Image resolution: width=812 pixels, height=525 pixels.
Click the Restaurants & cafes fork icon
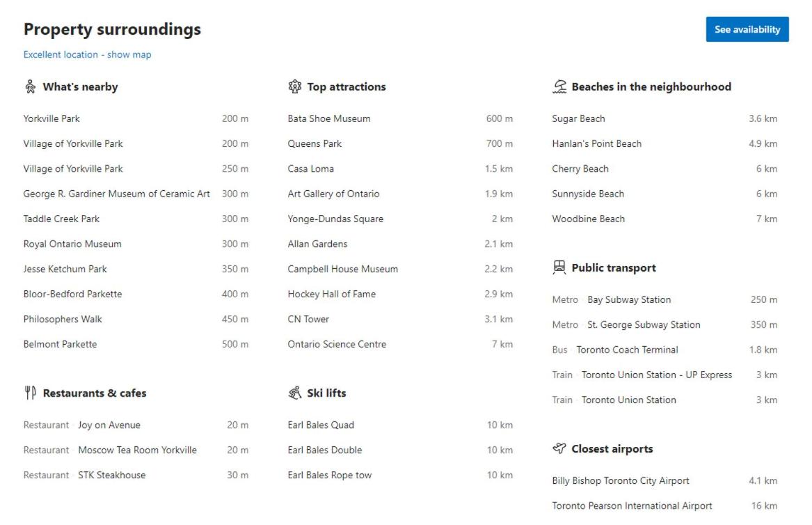click(31, 393)
